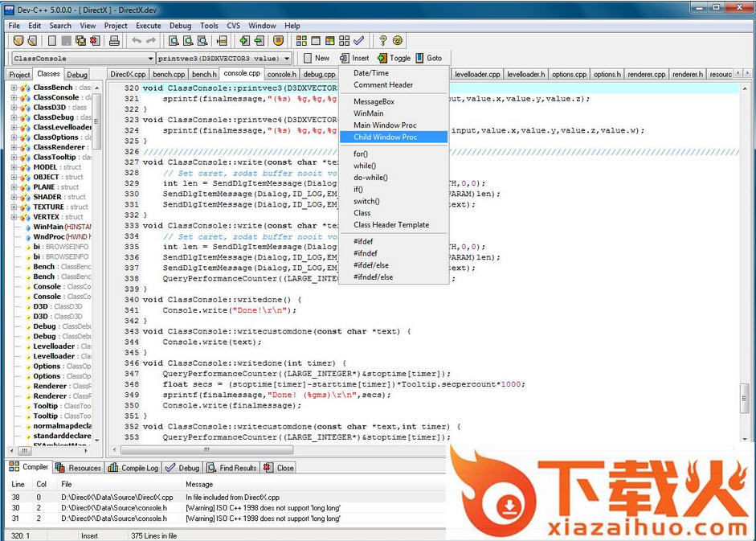Expand the ClassRenderer tree node
The image size is (756, 541).
14,147
